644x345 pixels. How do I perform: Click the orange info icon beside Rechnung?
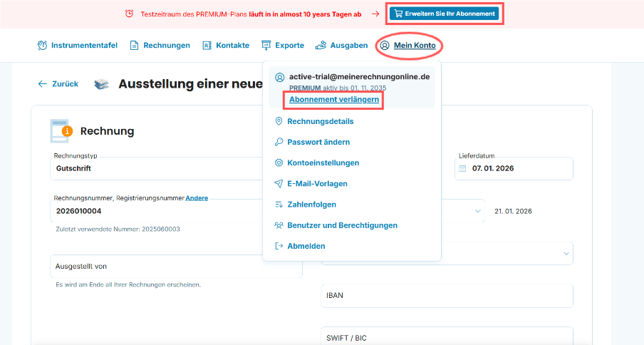click(x=67, y=131)
